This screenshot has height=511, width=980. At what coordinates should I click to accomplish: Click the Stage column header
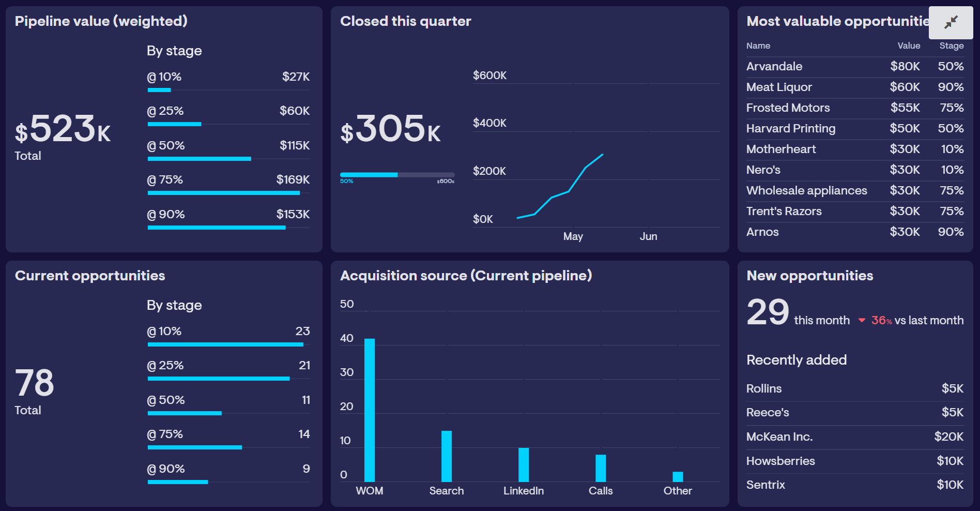coord(951,46)
